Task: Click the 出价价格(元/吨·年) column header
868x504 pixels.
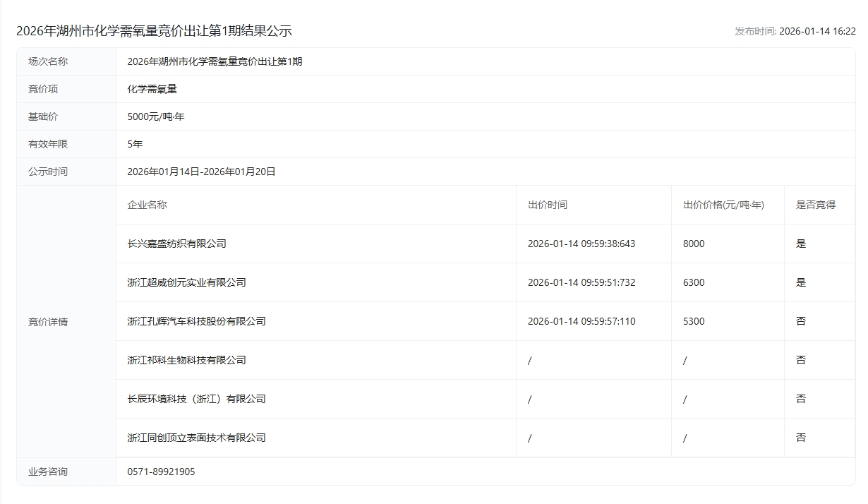Action: [723, 205]
